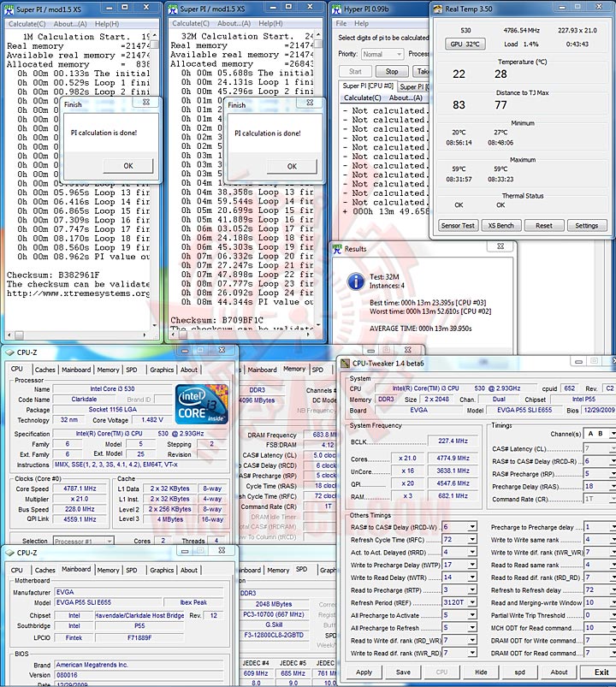This screenshot has width=616, height=687.
Task: Click the upper CPU-Z window title icon
Action: point(9,352)
